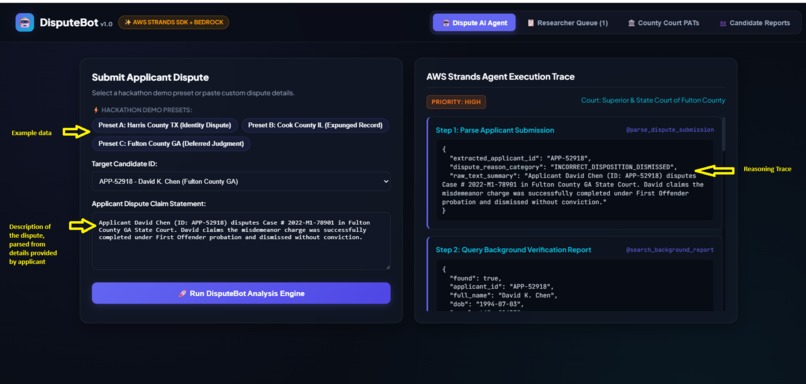The image size is (806, 384).
Task: Click the Researcher Queue clipboard icon
Action: pos(531,23)
